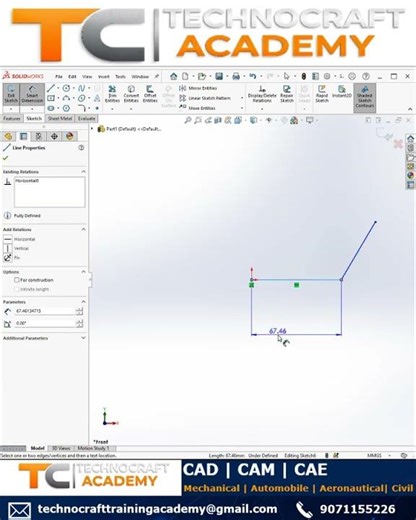This screenshot has width=416, height=520.
Task: Click the Home icon in title toolbar
Action: click(174, 76)
